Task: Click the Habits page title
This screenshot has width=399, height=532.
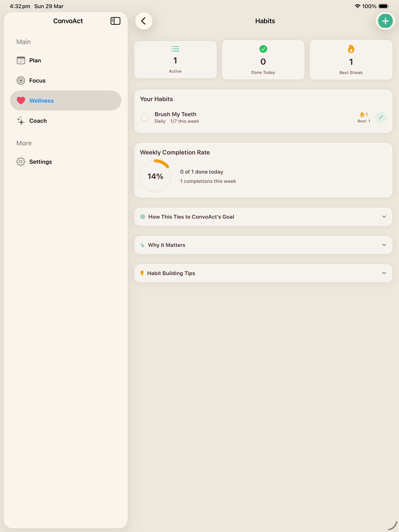Action: pyautogui.click(x=265, y=21)
